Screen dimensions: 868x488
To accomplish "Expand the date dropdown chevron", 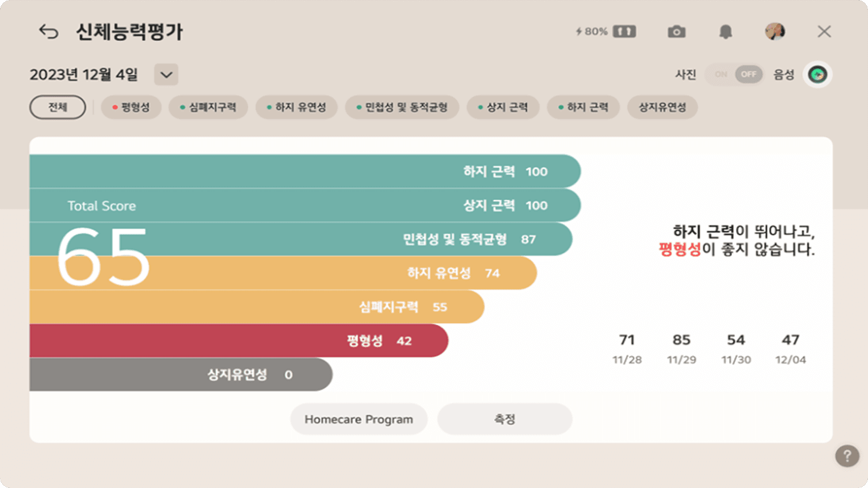I will [166, 75].
